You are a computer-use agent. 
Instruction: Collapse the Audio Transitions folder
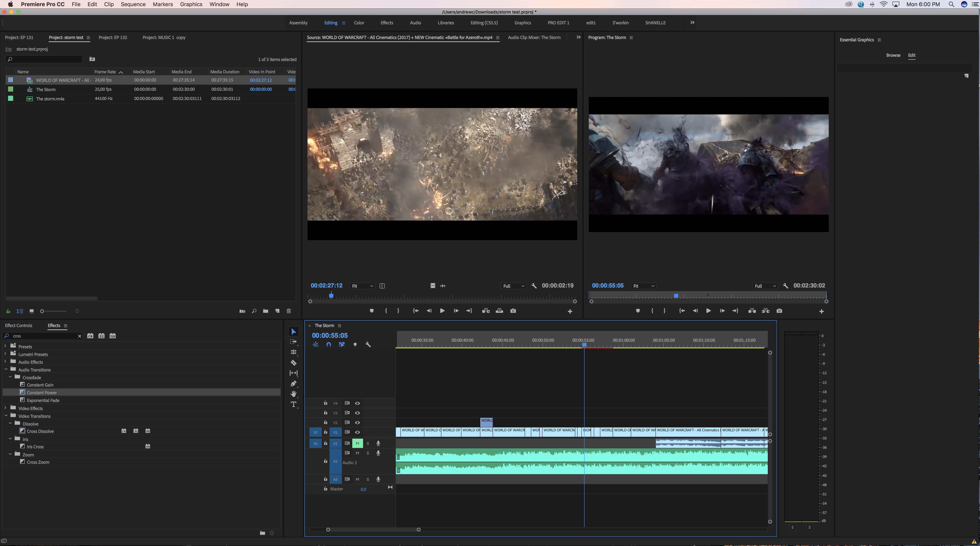pos(6,369)
